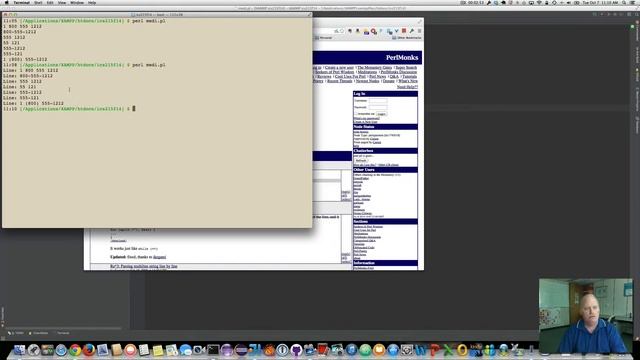The image size is (640, 360).
Task: Launch Outlook yellow O icon in dock
Action: click(x=462, y=350)
